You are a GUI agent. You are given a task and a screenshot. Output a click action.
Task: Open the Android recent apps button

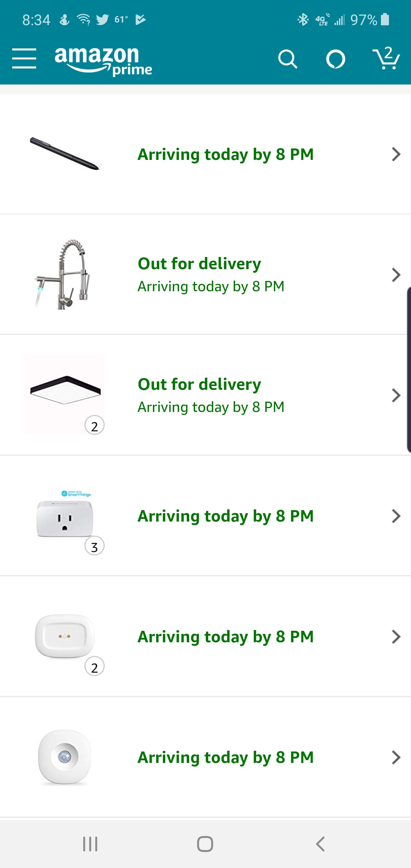pos(90,844)
